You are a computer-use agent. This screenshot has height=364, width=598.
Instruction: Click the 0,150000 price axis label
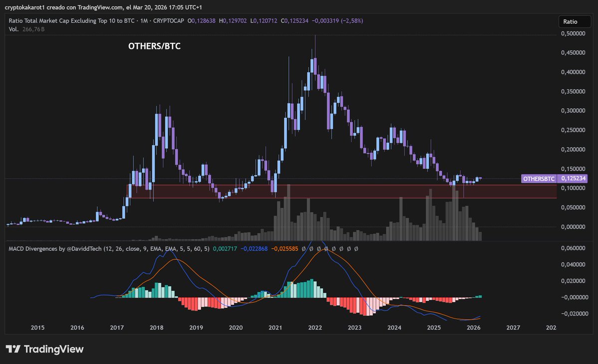(x=573, y=169)
